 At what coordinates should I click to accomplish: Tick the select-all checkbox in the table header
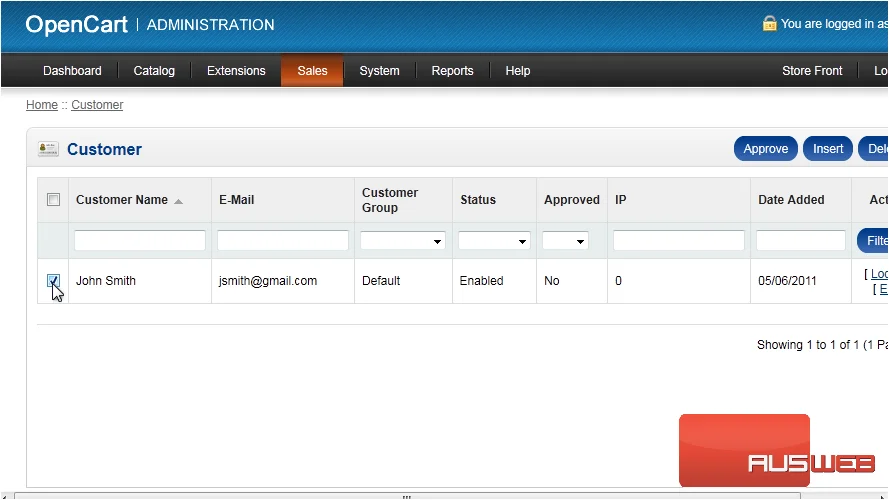click(53, 200)
